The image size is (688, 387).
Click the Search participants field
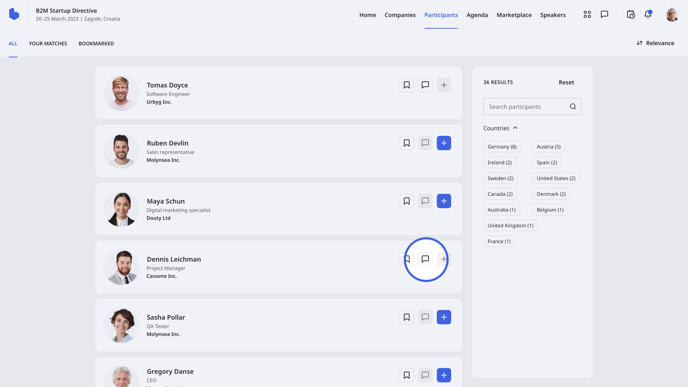[x=532, y=107]
